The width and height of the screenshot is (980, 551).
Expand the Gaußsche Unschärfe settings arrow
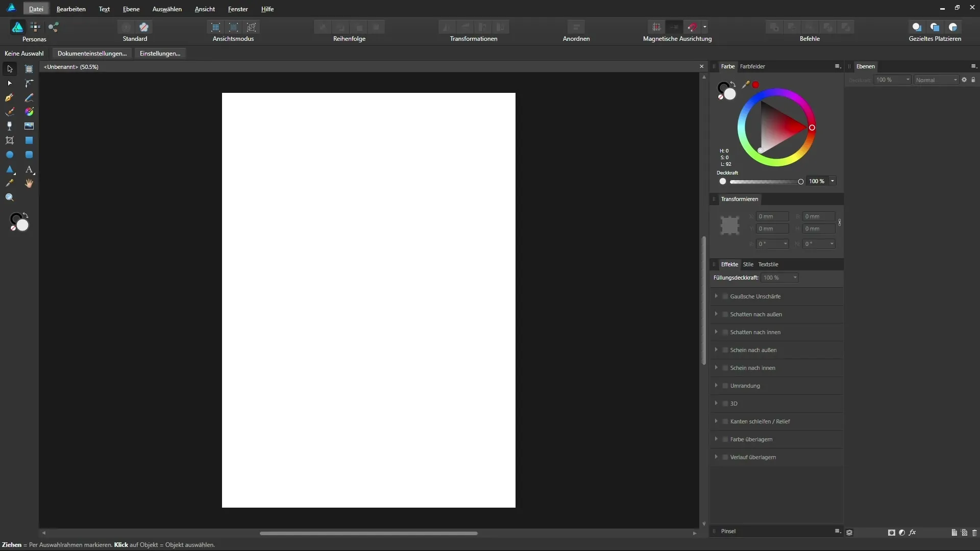pos(716,296)
